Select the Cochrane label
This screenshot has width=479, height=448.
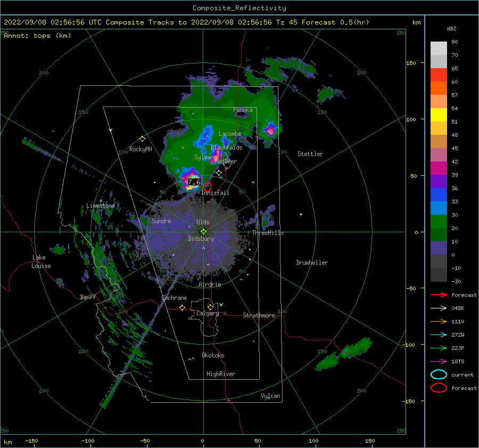(x=174, y=298)
